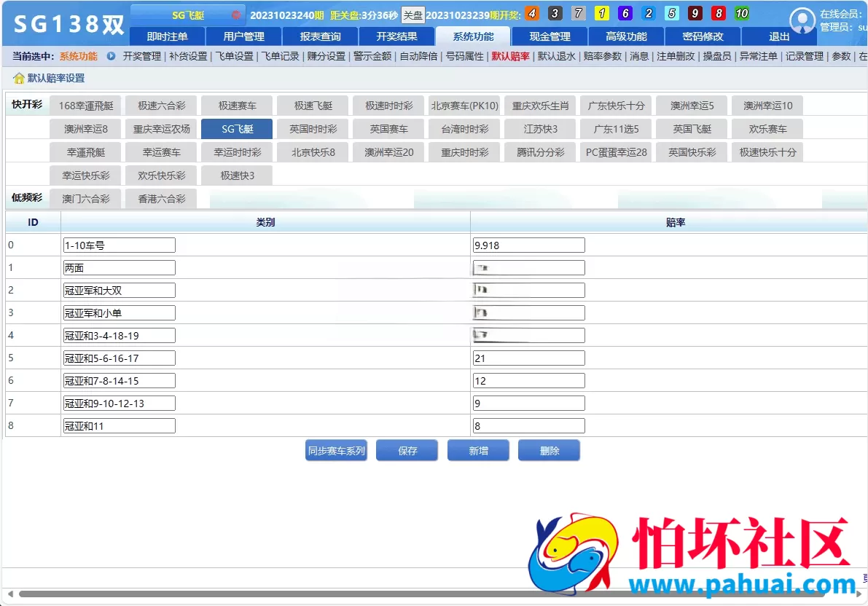Click the 新增 button
The height and width of the screenshot is (606, 868).
pyautogui.click(x=478, y=450)
